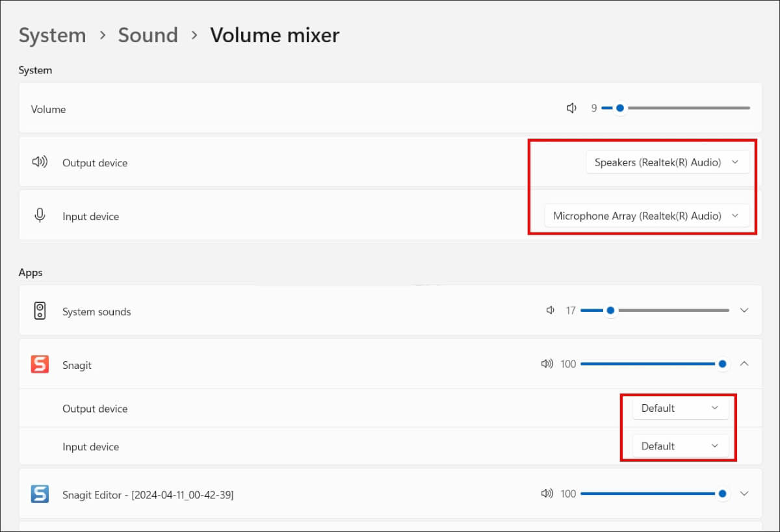This screenshot has height=532, width=780.
Task: Click Snagit's Input device label
Action: 90,447
